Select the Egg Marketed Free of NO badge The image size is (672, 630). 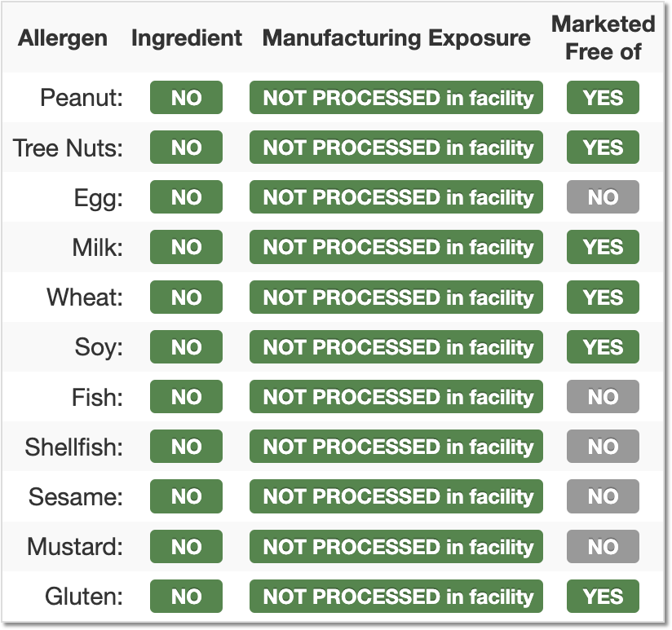603,197
